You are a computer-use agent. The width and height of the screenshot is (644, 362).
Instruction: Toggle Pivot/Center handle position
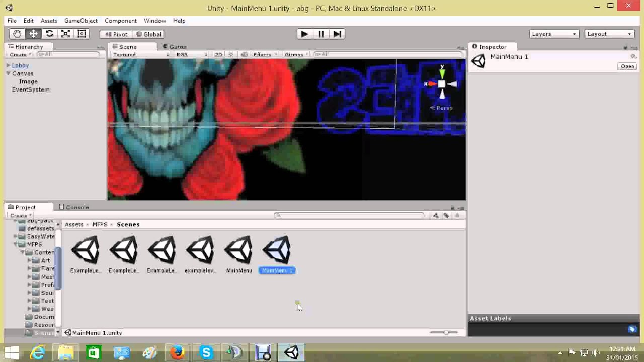click(116, 34)
